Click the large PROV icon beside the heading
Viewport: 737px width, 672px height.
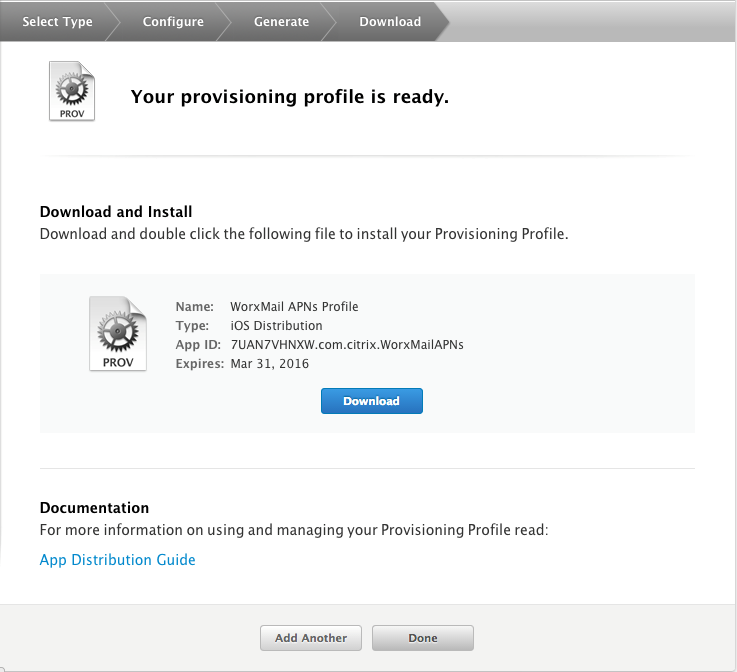[x=72, y=92]
